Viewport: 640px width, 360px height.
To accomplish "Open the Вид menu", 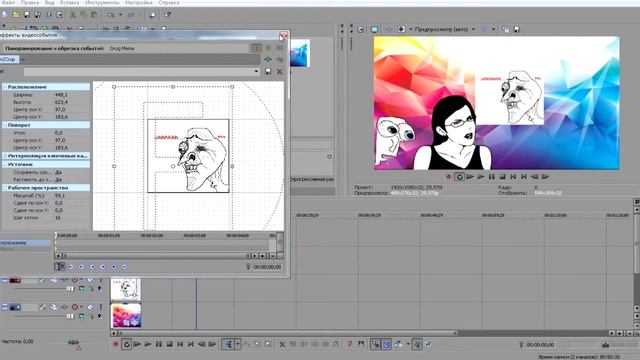I will pyautogui.click(x=49, y=2).
